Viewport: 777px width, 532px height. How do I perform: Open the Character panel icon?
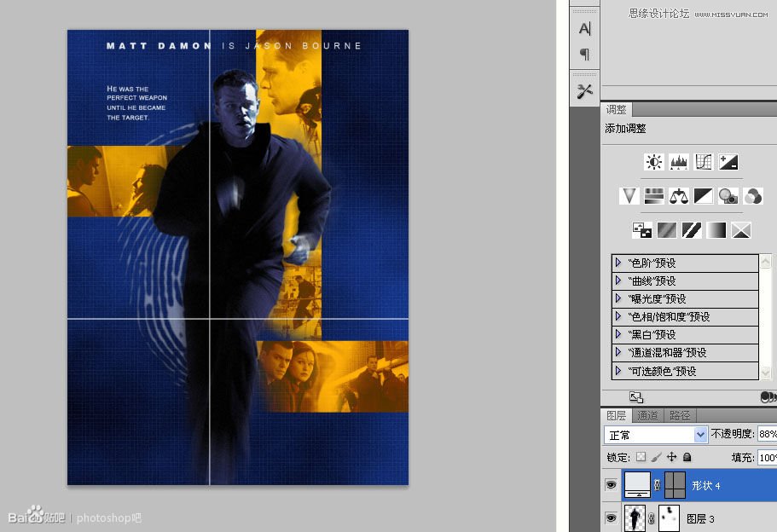[583, 28]
